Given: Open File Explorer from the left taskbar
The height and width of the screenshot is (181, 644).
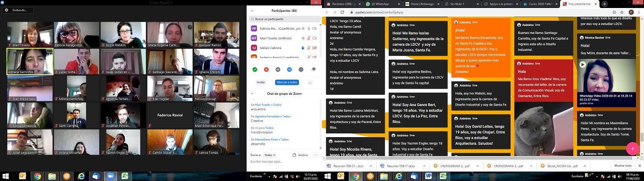Looking at the screenshot, I should [52, 176].
